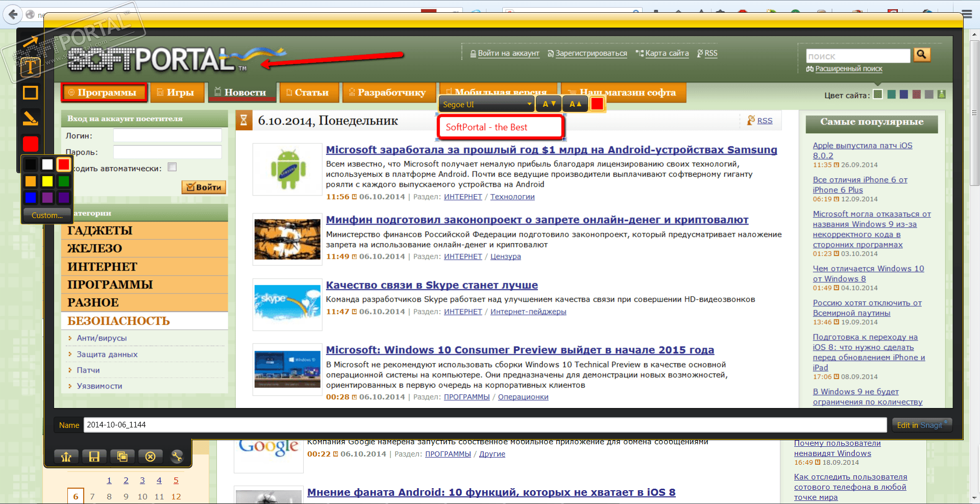Decrease the text font size

(x=549, y=104)
